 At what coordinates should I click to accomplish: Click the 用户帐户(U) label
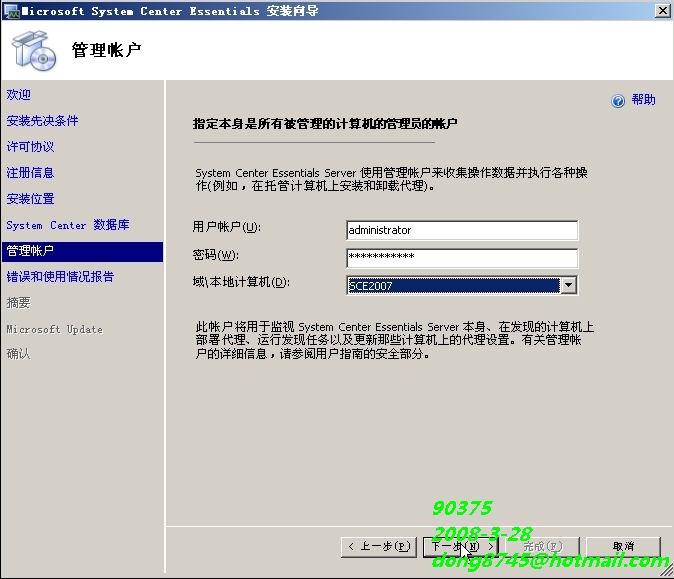coord(227,227)
